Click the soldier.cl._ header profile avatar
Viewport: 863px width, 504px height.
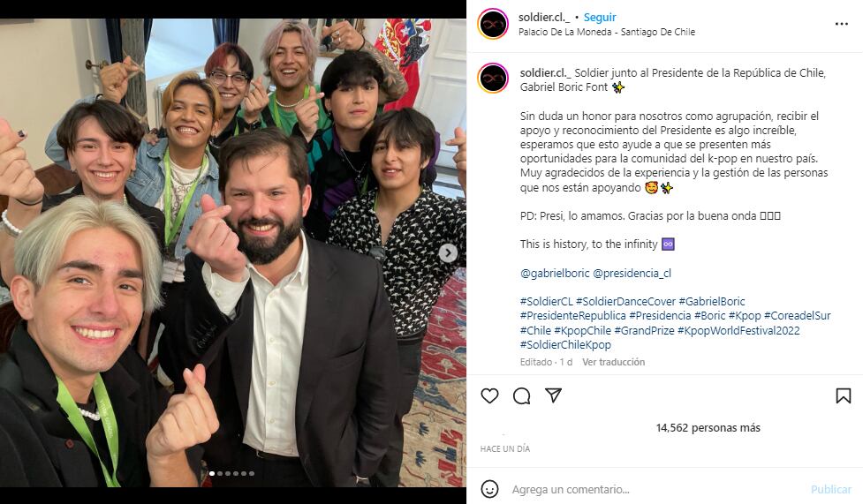[493, 24]
